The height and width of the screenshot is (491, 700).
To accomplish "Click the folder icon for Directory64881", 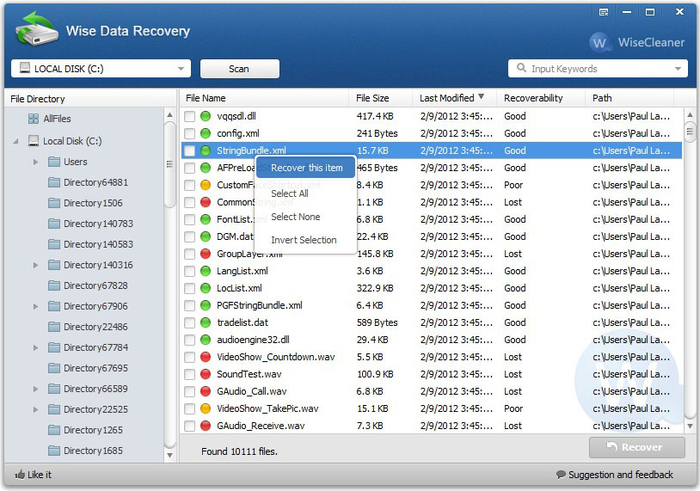I will coord(54,183).
